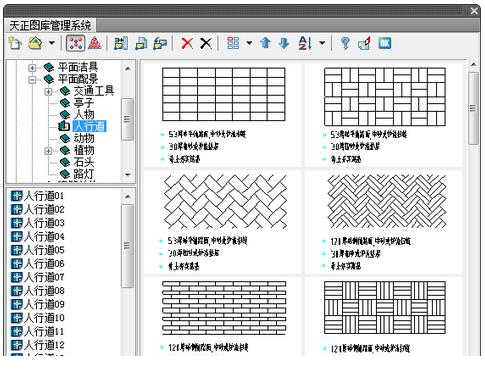Image resolution: width=485 pixels, height=370 pixels.
Task: Click the new library icon
Action: pos(15,43)
